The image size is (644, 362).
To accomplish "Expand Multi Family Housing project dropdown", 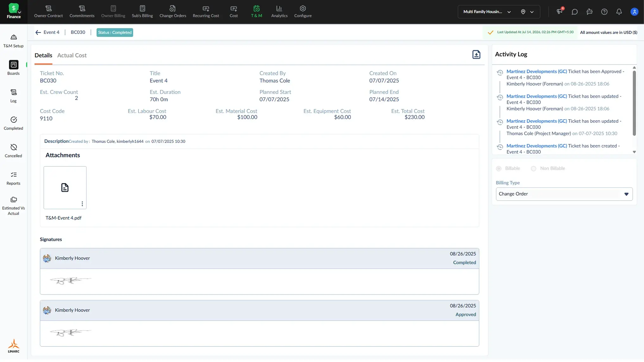I will pyautogui.click(x=487, y=12).
